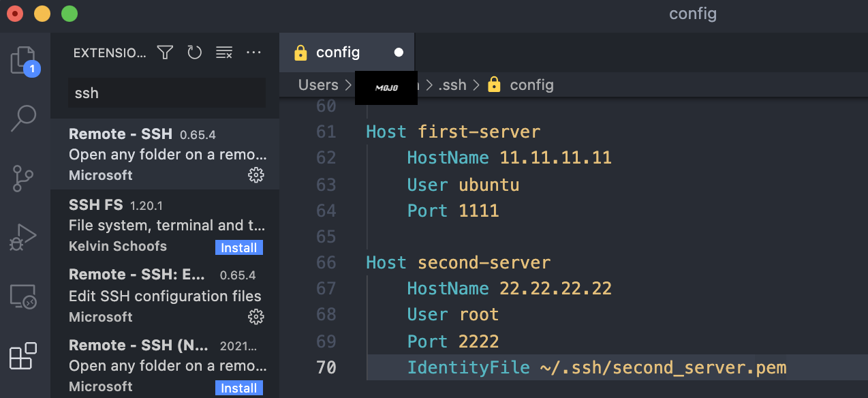Switch to the config editor tab

tap(347, 52)
